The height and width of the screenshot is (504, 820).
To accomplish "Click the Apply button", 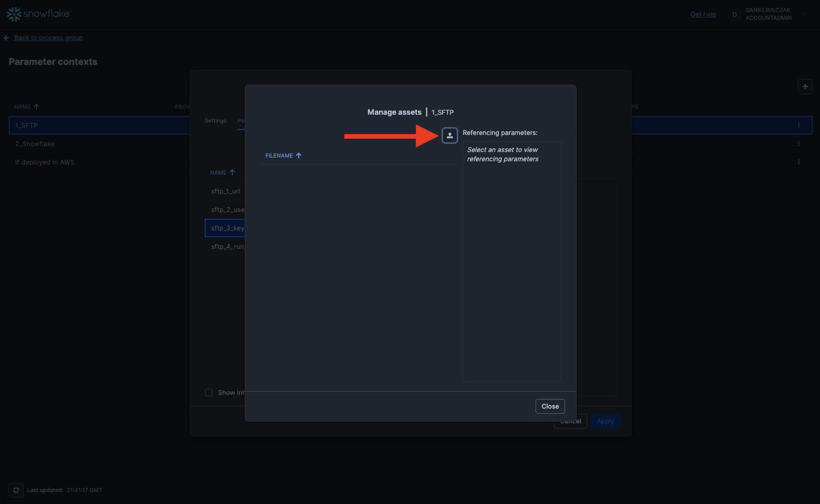I will 605,421.
